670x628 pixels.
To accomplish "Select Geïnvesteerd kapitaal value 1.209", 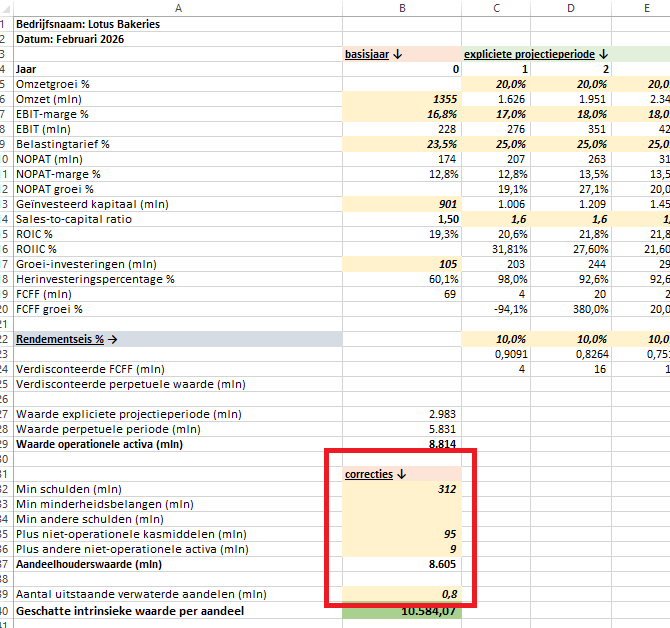I will (x=571, y=204).
